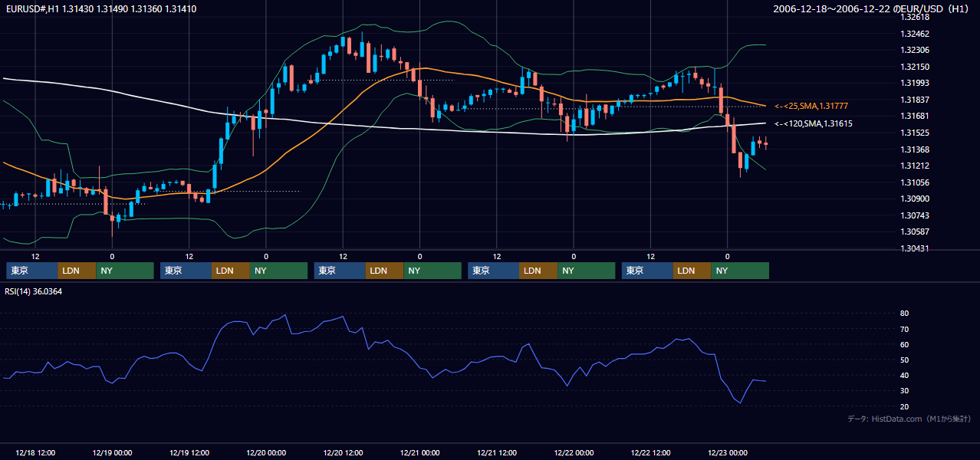Click the NY session box for 12/22

tap(741, 271)
